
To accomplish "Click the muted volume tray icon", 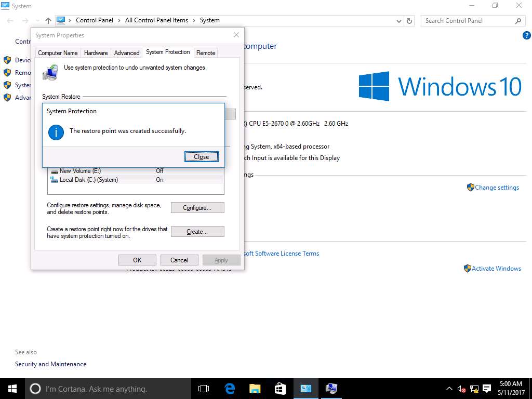I will [461, 389].
